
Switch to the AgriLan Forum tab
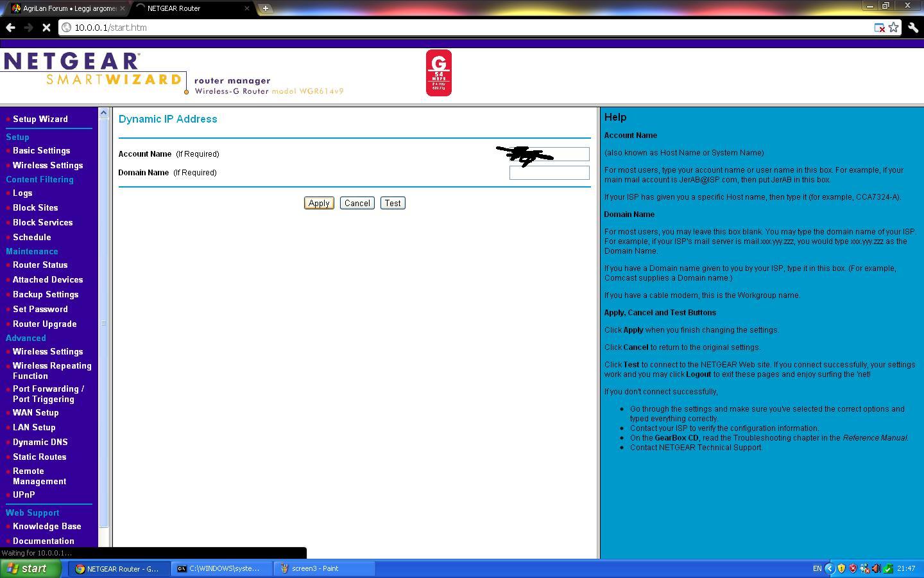pos(68,8)
